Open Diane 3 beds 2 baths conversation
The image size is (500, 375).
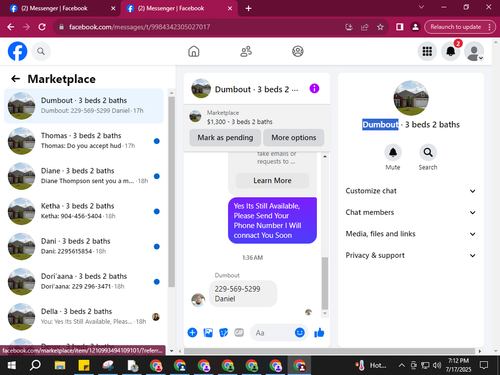click(84, 176)
